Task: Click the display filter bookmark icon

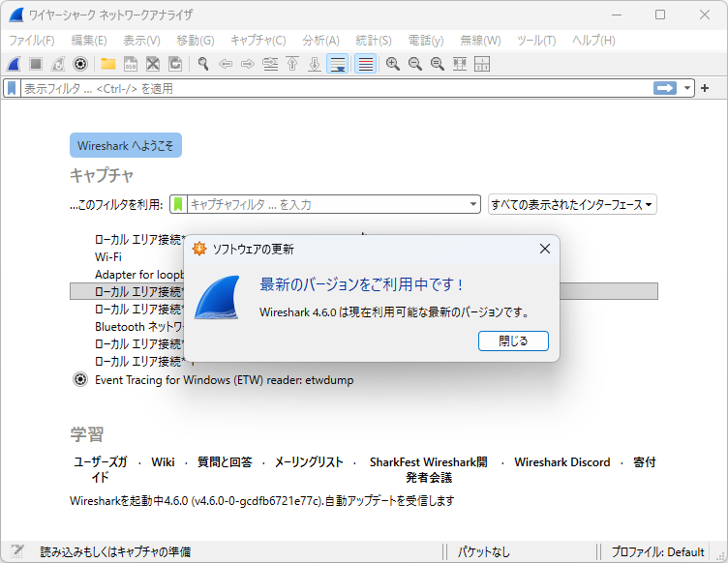Action: click(12, 88)
